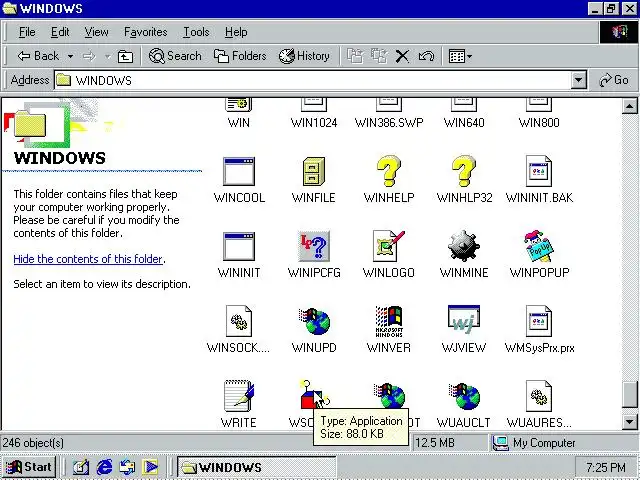Select the WIN640 file label
This screenshot has width=640, height=480.
click(464, 122)
